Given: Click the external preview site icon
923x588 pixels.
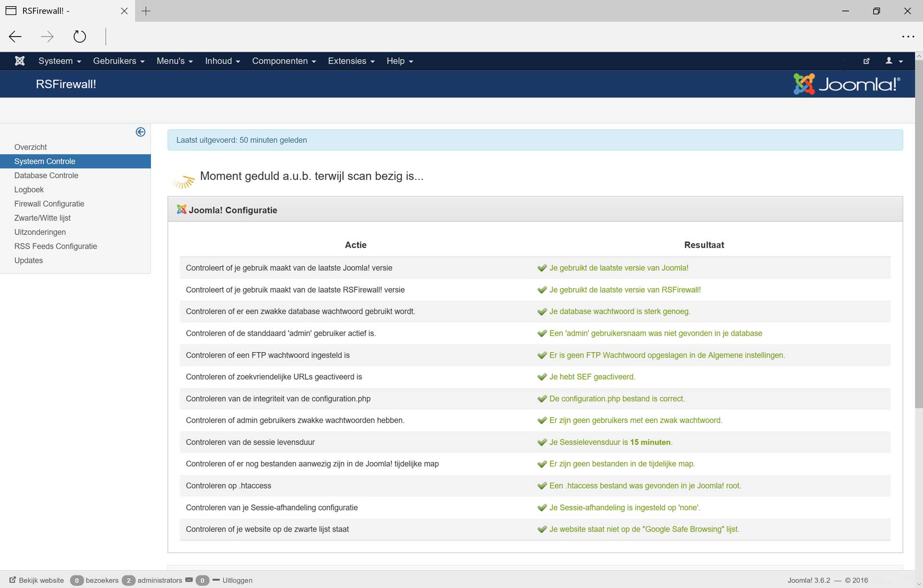Looking at the screenshot, I should tap(866, 61).
